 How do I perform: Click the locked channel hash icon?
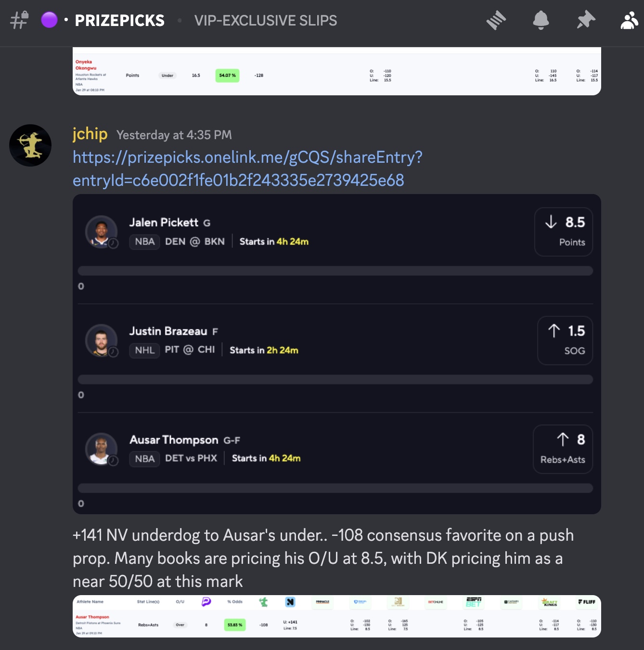(19, 21)
